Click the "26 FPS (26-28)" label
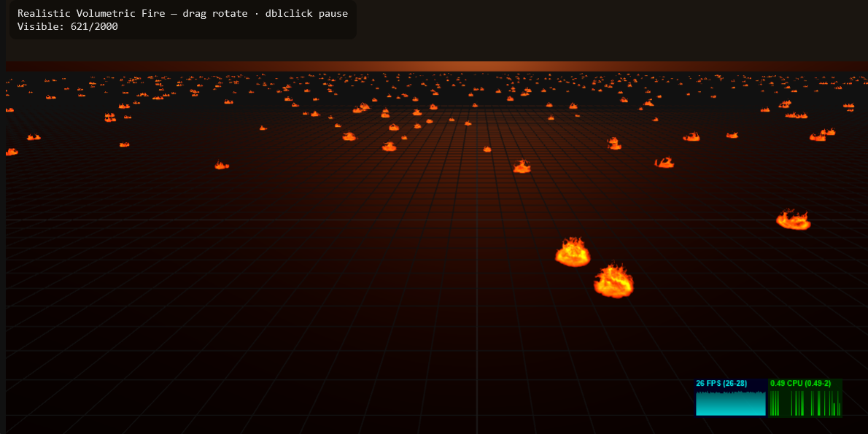Viewport: 868px width, 434px height. click(x=721, y=384)
